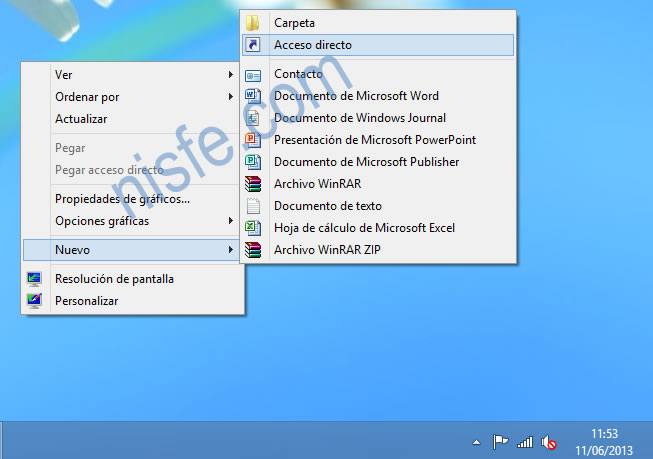Click the Archivo WinRAR ZIP icon

(253, 250)
